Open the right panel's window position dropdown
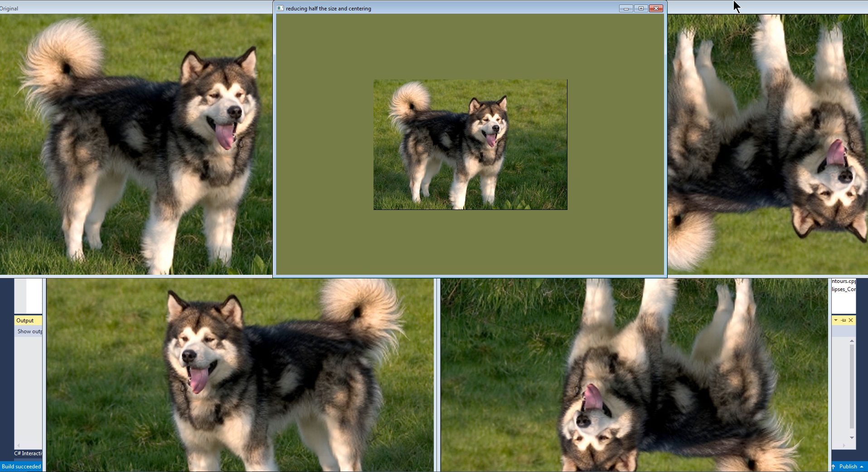The width and height of the screenshot is (868, 472). (836, 320)
